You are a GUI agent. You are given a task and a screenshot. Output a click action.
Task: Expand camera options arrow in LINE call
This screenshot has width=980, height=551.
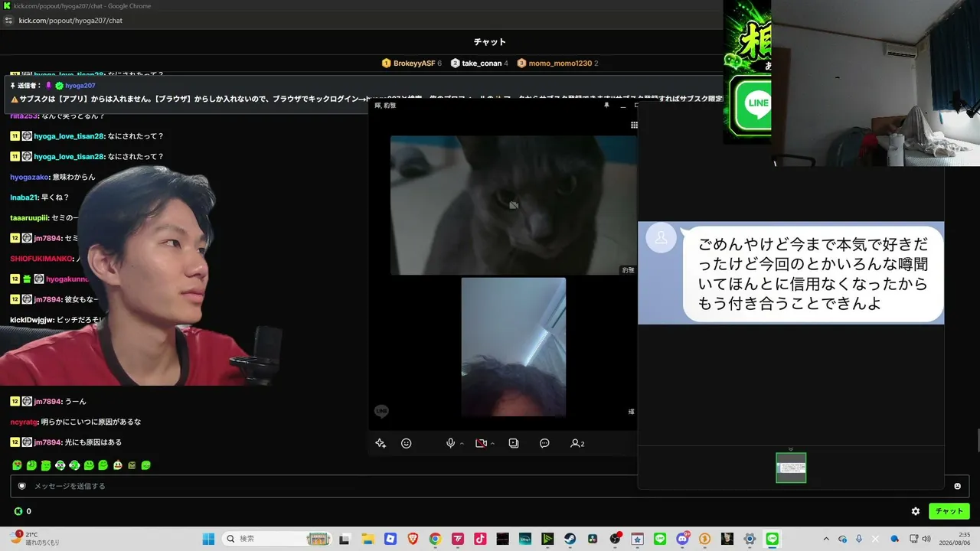coord(492,444)
